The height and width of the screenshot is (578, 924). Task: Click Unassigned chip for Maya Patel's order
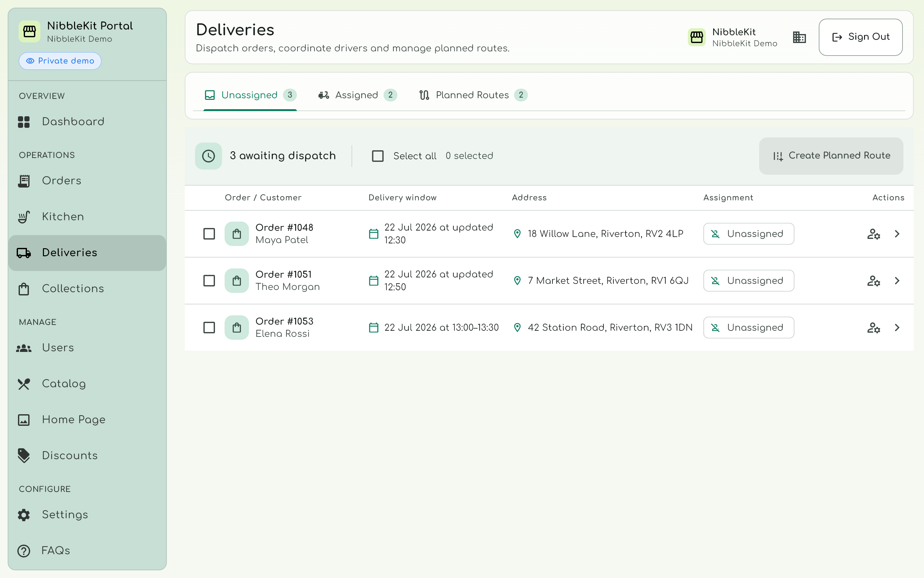coord(749,234)
